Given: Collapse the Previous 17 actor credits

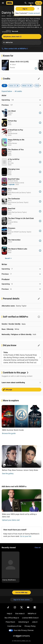Looking at the screenshot, I should [x=21, y=105].
